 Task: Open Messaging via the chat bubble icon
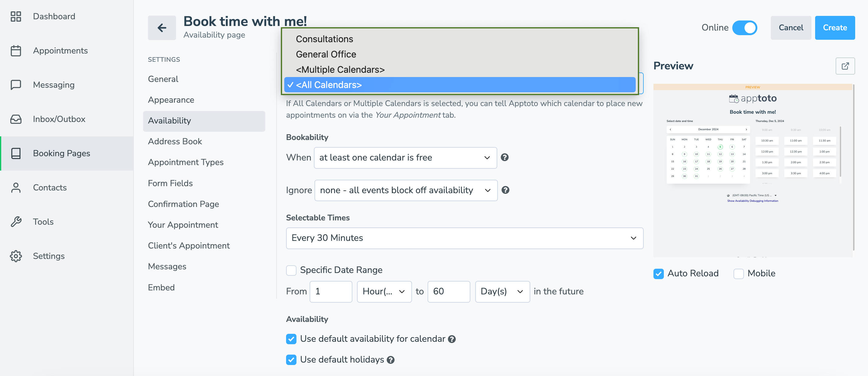click(x=16, y=85)
